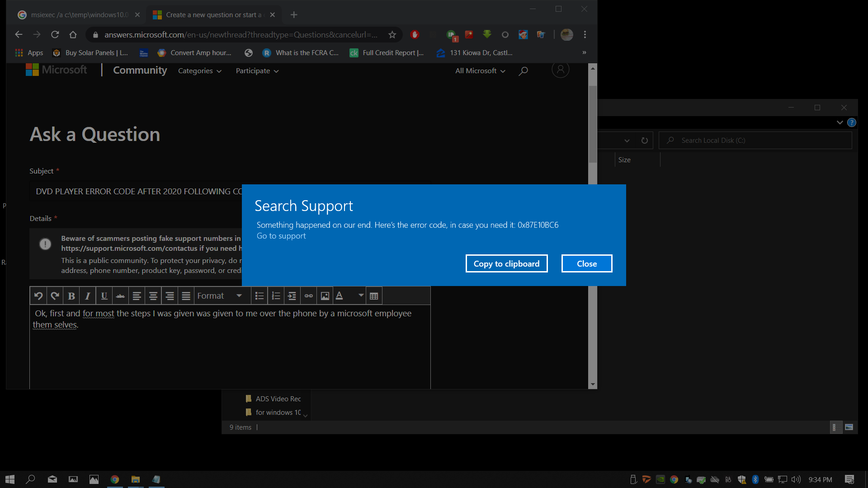Insert a table via table icon
The image size is (868, 488).
374,296
